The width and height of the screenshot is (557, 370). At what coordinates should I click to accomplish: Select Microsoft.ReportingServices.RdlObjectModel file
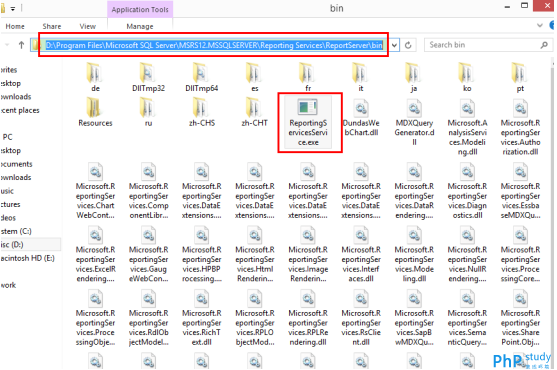point(148,317)
